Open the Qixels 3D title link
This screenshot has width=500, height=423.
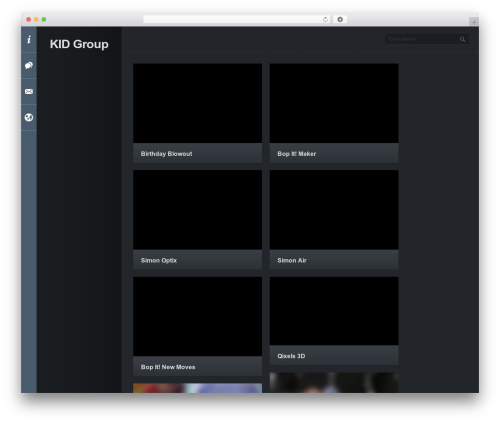click(291, 356)
